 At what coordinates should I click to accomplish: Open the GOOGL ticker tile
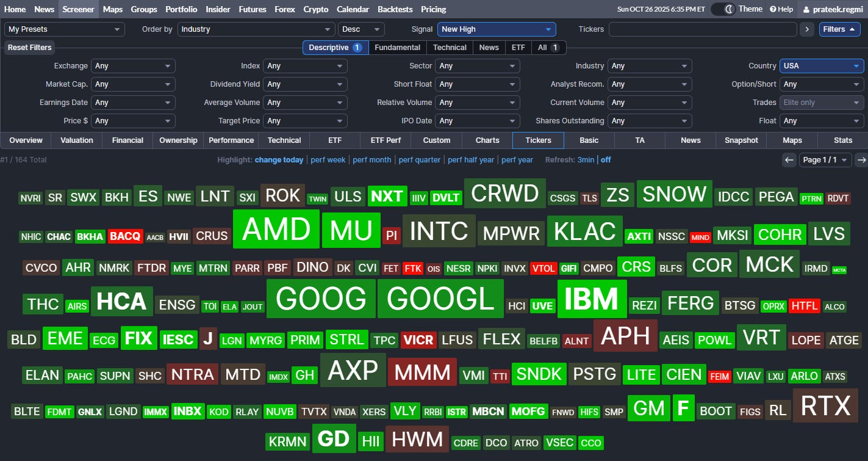coord(440,299)
